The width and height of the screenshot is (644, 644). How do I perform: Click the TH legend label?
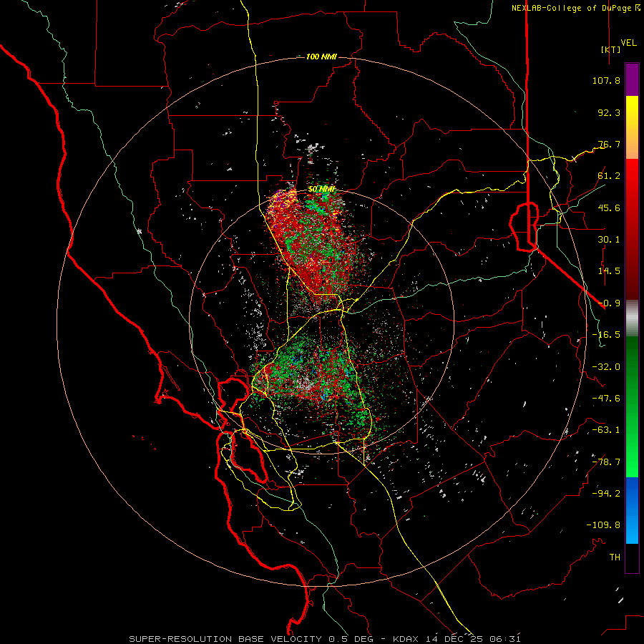[615, 557]
